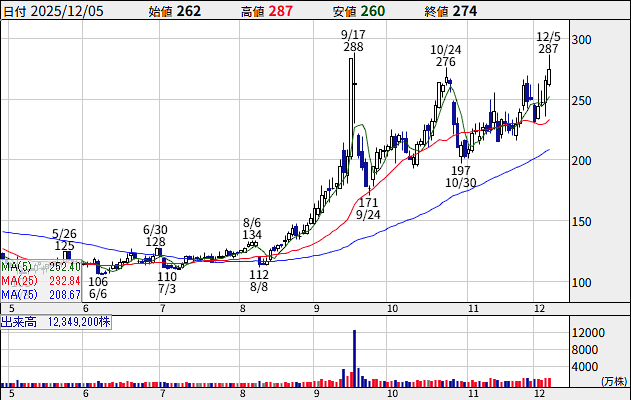Click the low price 安値 260
The image size is (631, 400).
tap(359, 11)
